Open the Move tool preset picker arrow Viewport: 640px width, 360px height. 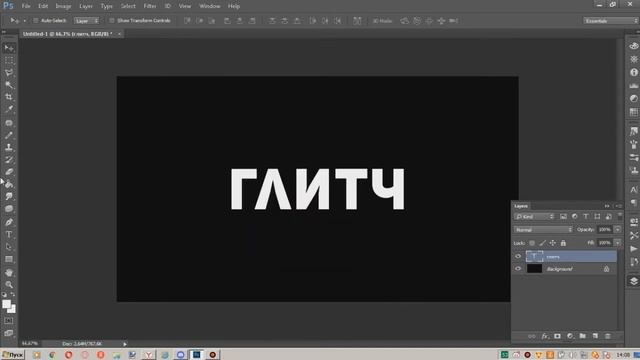[24, 20]
